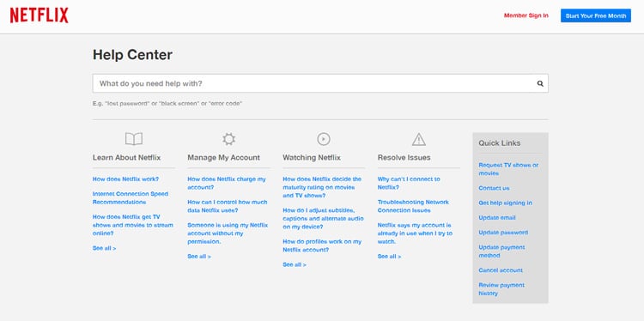Open Update payment method quick link

501,251
